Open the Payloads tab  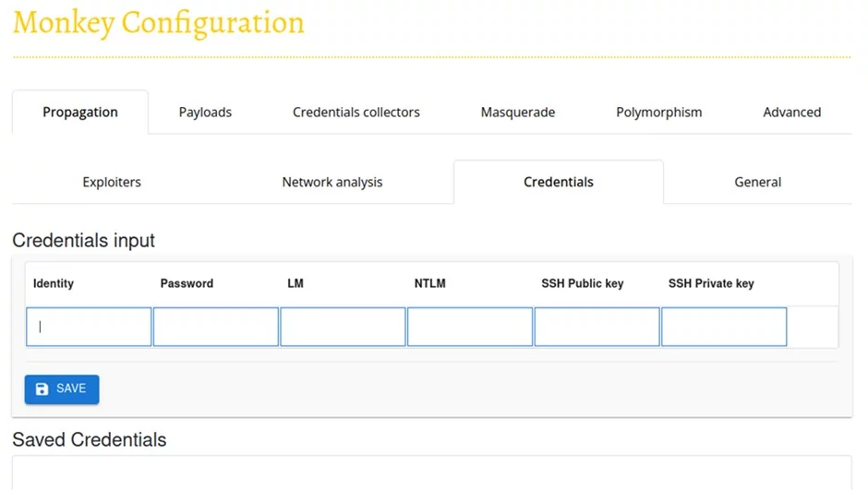tap(205, 113)
